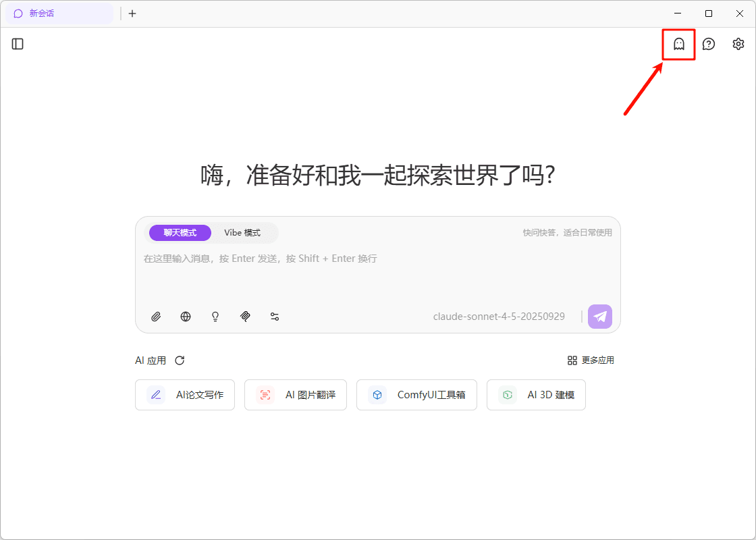
Task: Close the application window
Action: [740, 13]
